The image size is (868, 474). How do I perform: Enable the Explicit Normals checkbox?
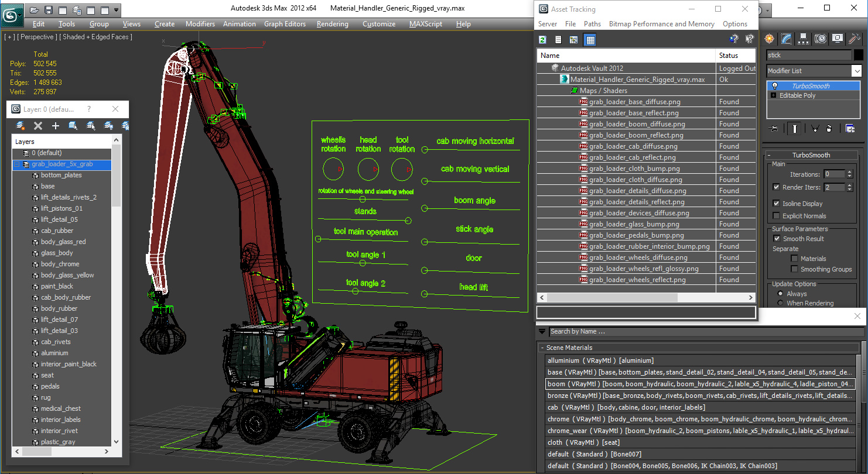(x=777, y=216)
